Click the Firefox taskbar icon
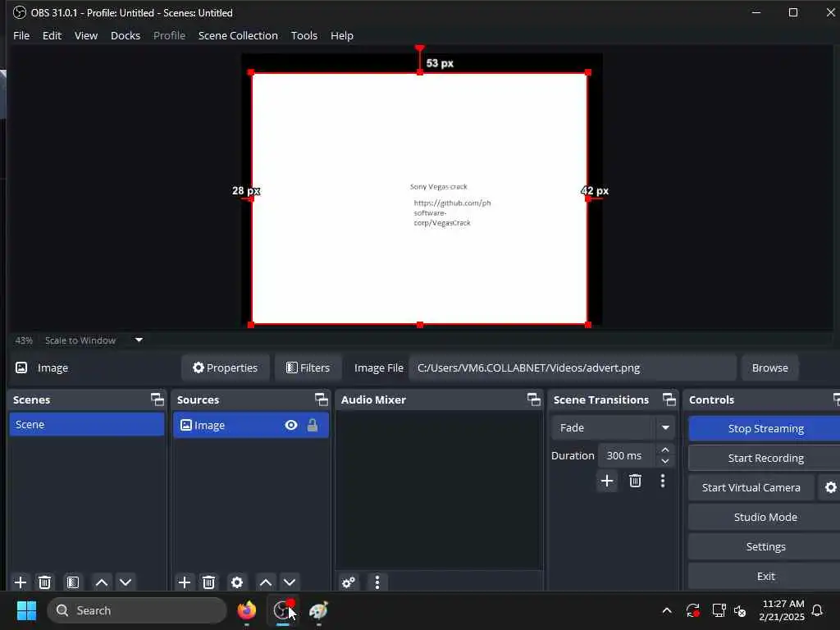Image resolution: width=840 pixels, height=630 pixels. click(246, 610)
